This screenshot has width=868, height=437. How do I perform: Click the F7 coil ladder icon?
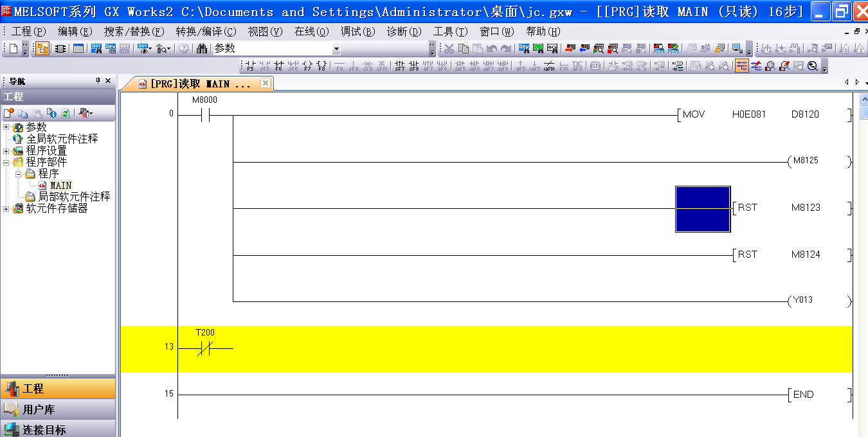pos(307,66)
